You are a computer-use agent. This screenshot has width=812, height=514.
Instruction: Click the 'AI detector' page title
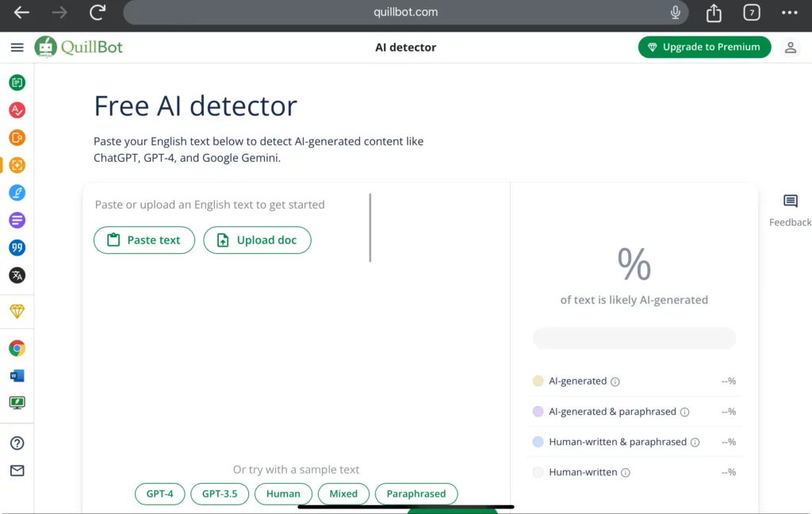click(405, 47)
